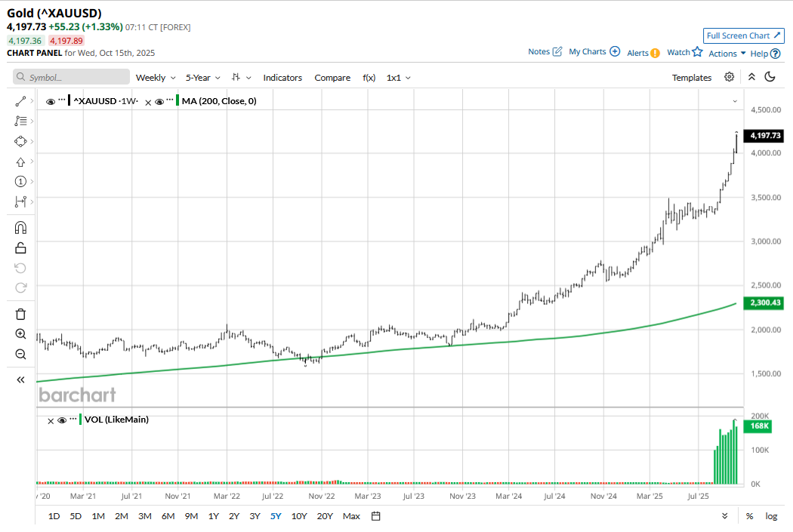Open the My Charts link
The image size is (793, 532).
(x=594, y=52)
